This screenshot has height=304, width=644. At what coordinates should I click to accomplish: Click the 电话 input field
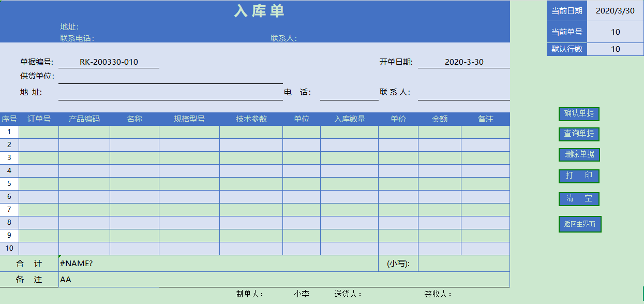pyautogui.click(x=349, y=92)
